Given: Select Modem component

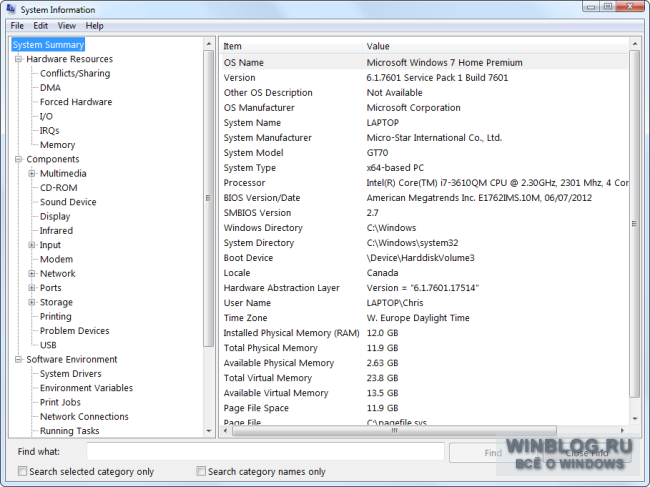Looking at the screenshot, I should pos(56,259).
